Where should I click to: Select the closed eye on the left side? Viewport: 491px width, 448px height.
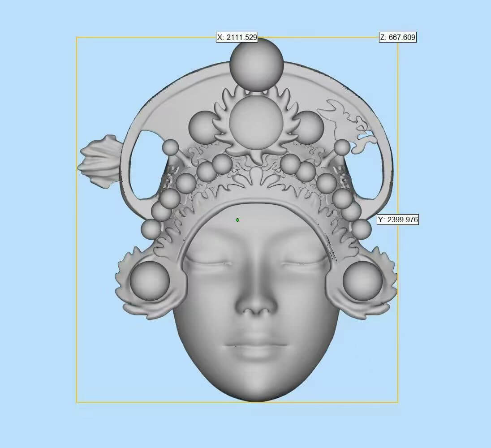[x=207, y=263]
